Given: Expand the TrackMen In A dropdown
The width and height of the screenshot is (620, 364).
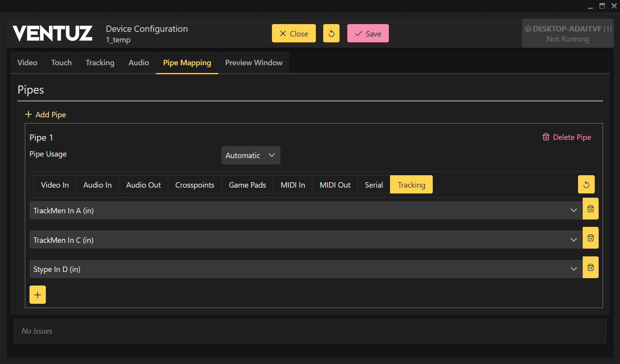Looking at the screenshot, I should click(x=573, y=211).
